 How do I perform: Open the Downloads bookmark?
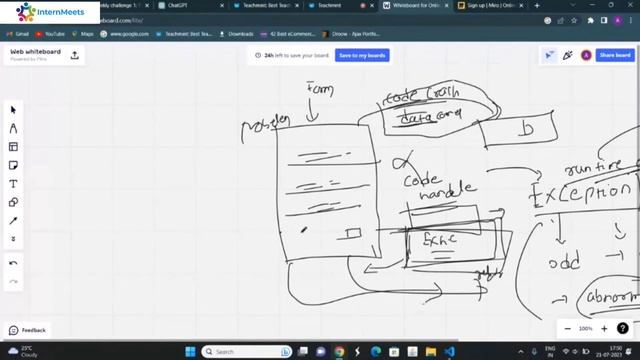pos(236,34)
